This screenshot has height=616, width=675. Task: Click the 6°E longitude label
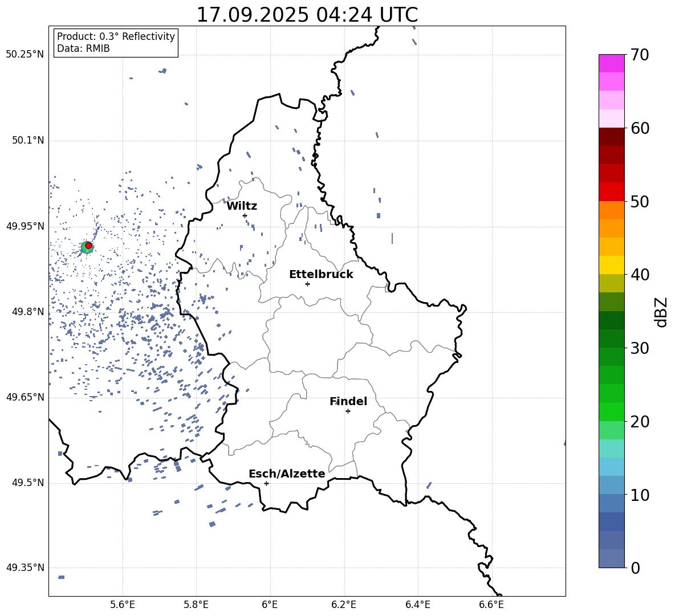click(270, 605)
